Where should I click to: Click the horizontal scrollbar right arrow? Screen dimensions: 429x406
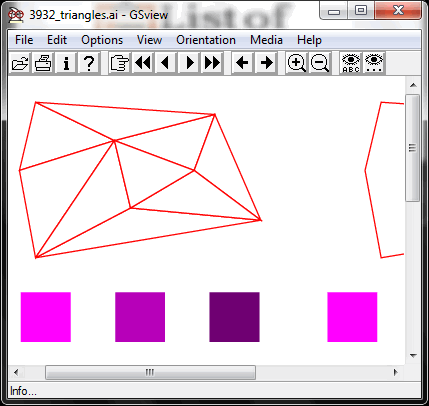(396, 372)
